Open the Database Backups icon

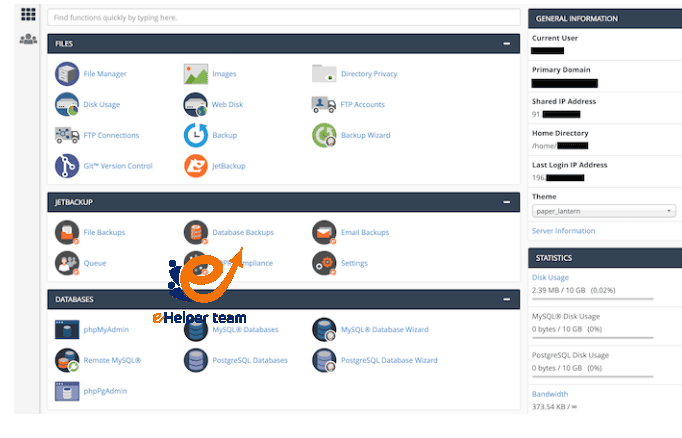click(x=196, y=232)
